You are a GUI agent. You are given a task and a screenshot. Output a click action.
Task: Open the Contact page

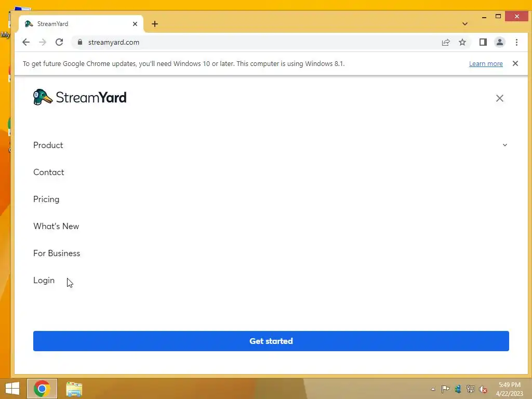coord(48,172)
